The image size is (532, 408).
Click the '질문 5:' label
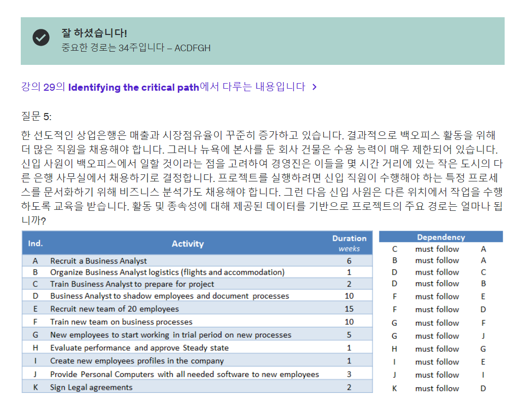click(36, 117)
